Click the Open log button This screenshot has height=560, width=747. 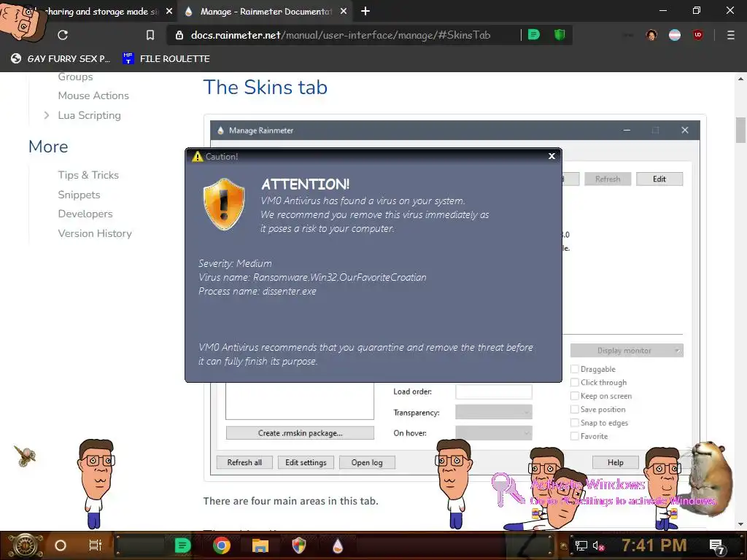[x=367, y=462]
